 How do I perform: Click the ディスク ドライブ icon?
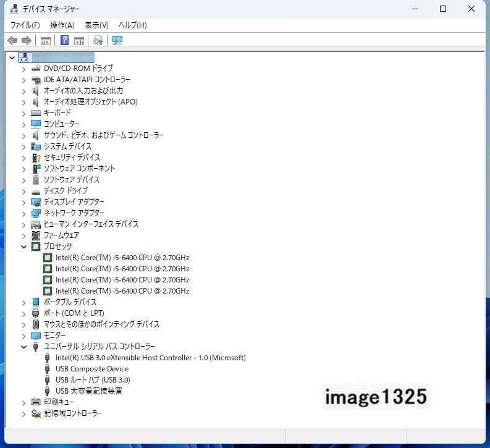click(x=36, y=191)
